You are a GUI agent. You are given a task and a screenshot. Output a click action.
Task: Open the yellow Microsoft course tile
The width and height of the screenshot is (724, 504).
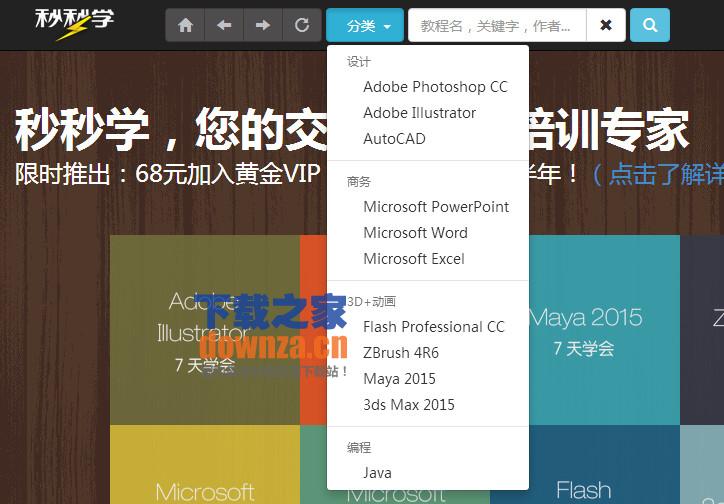click(x=205, y=464)
